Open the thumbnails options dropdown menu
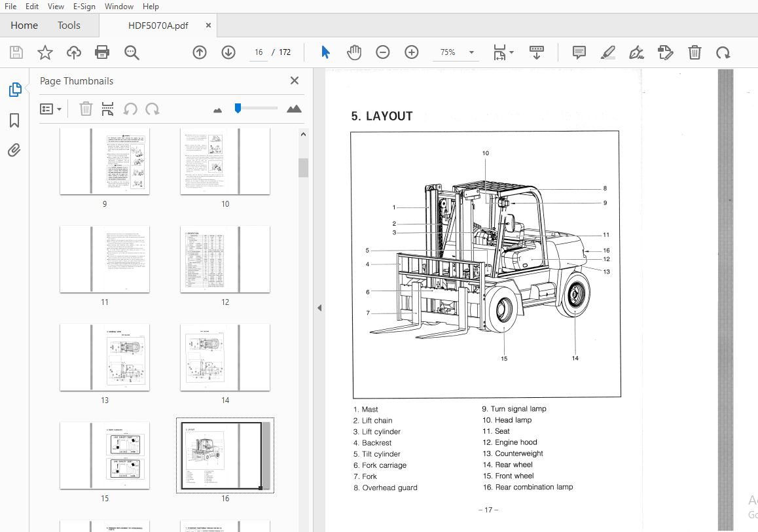 (50, 109)
